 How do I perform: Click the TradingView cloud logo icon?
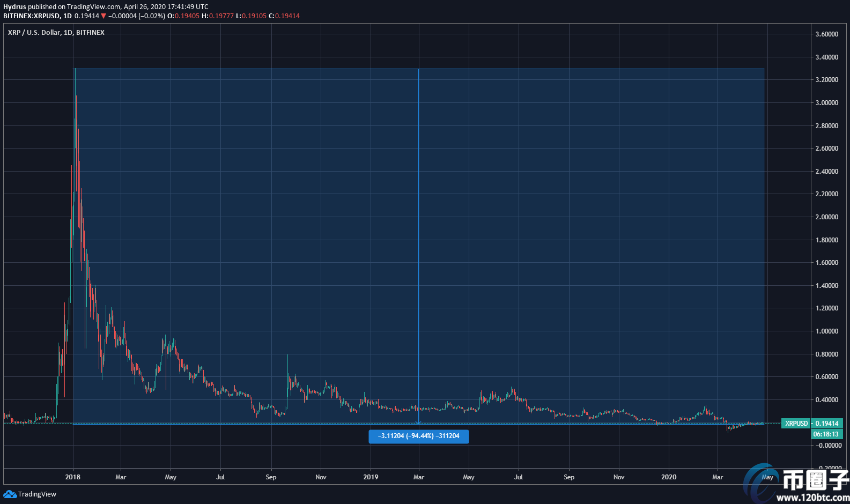(x=10, y=494)
